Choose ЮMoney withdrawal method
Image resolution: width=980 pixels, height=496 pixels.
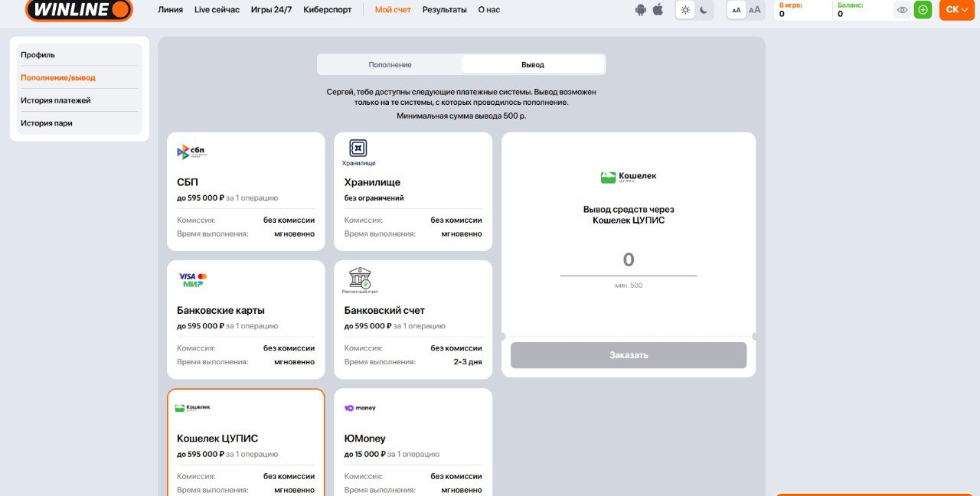(413, 442)
